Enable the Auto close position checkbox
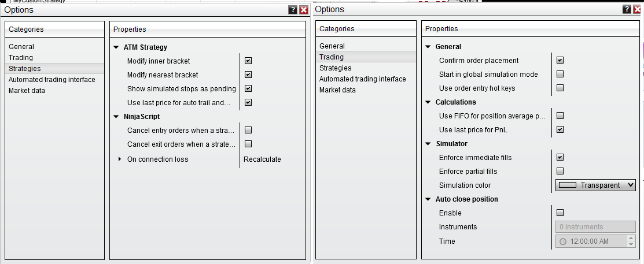This screenshot has width=644, height=264. pyautogui.click(x=560, y=213)
